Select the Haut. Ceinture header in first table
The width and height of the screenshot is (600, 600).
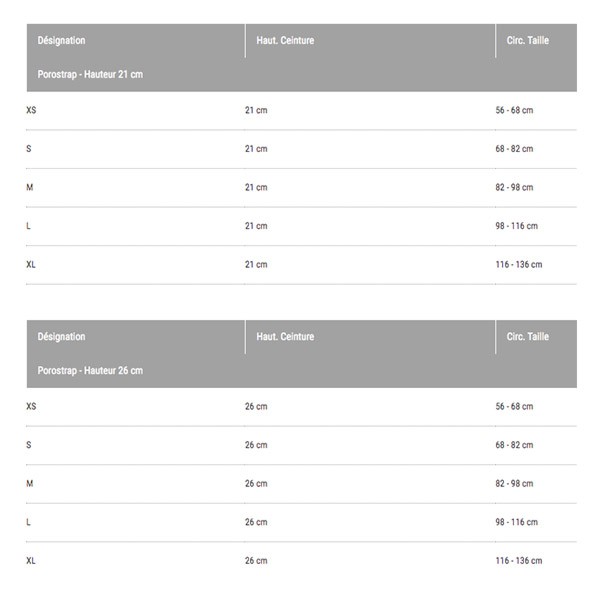(x=285, y=40)
